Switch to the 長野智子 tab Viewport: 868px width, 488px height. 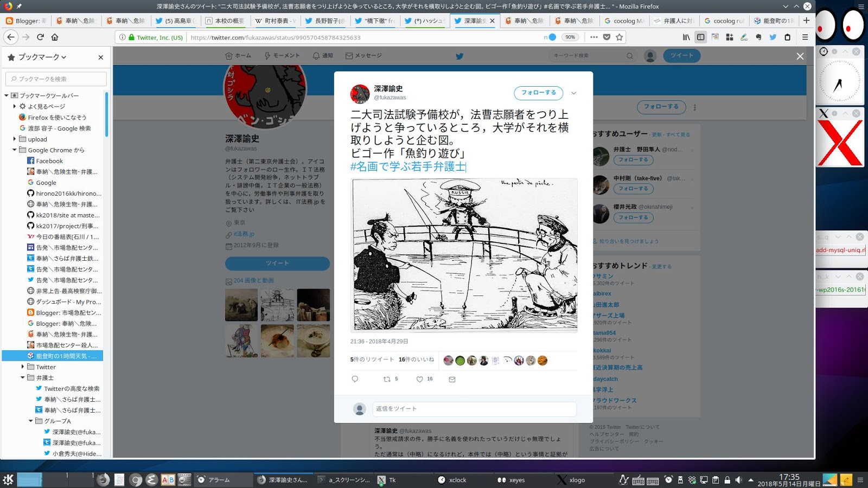pyautogui.click(x=325, y=21)
